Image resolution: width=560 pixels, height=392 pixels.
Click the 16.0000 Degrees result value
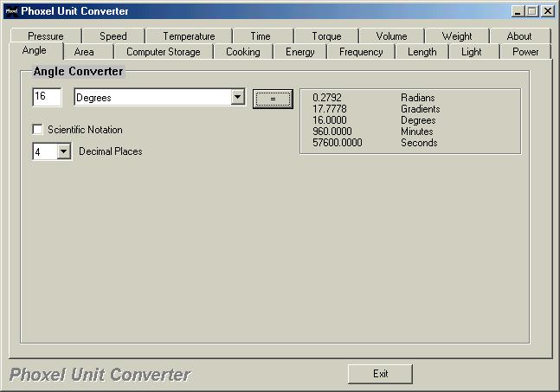pos(329,120)
